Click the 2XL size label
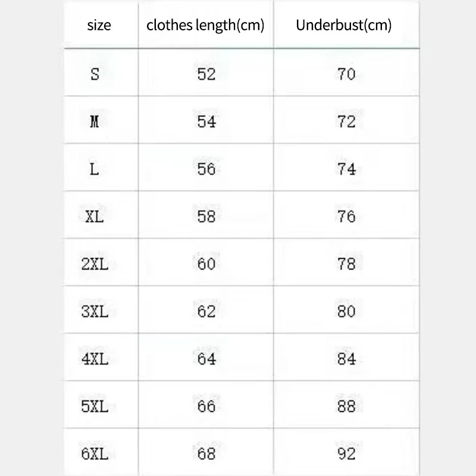 tap(94, 264)
